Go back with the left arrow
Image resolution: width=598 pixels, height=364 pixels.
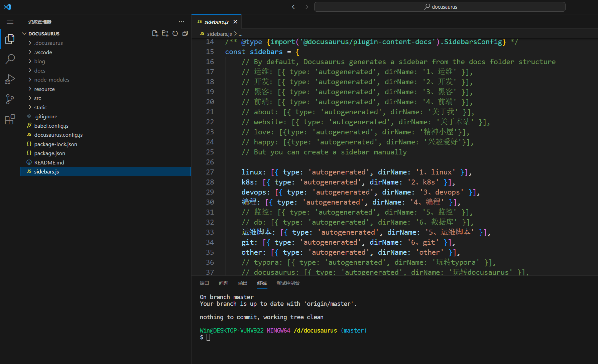coord(294,7)
